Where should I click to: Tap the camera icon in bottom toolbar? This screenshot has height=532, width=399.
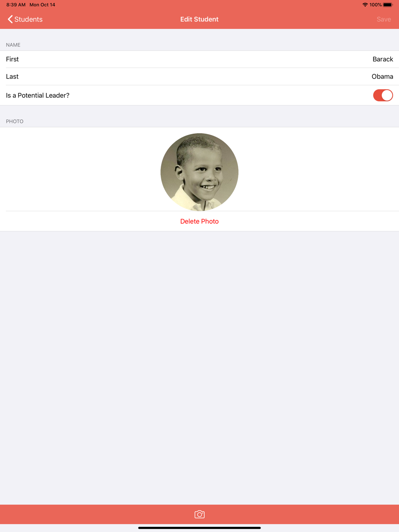pyautogui.click(x=199, y=514)
